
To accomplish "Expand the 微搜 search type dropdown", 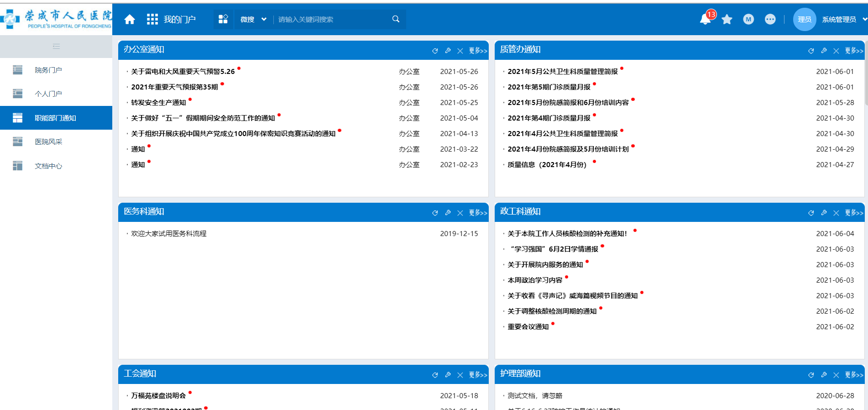I will tap(253, 19).
